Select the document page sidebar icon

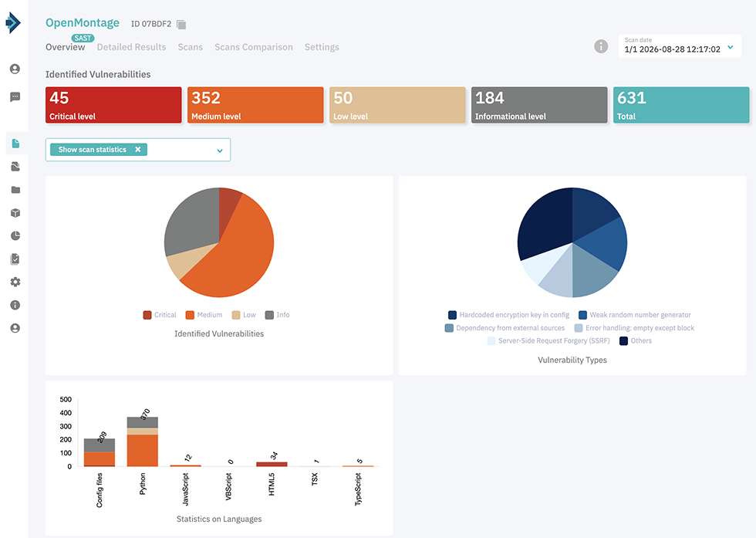click(15, 144)
